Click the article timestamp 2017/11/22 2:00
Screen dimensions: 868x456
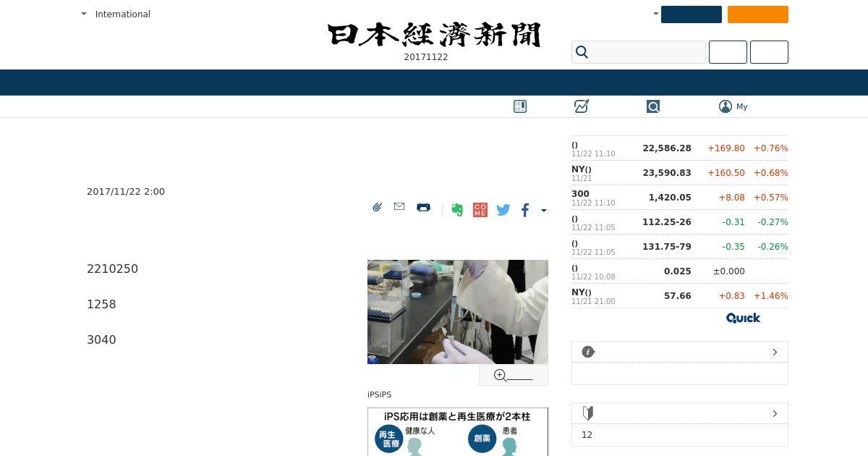126,192
